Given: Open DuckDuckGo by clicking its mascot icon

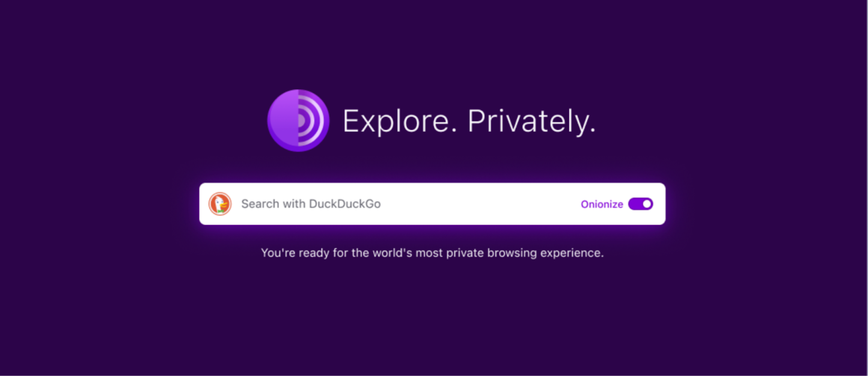Looking at the screenshot, I should [x=221, y=204].
